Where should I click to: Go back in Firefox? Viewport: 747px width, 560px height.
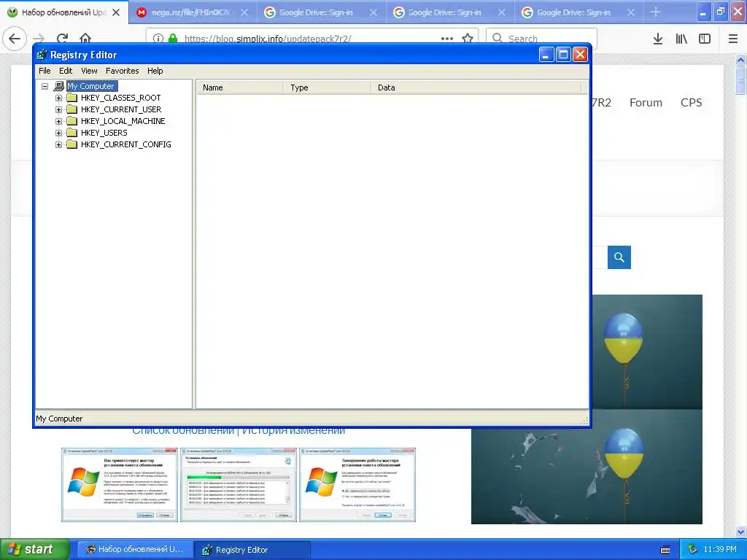pyautogui.click(x=15, y=39)
